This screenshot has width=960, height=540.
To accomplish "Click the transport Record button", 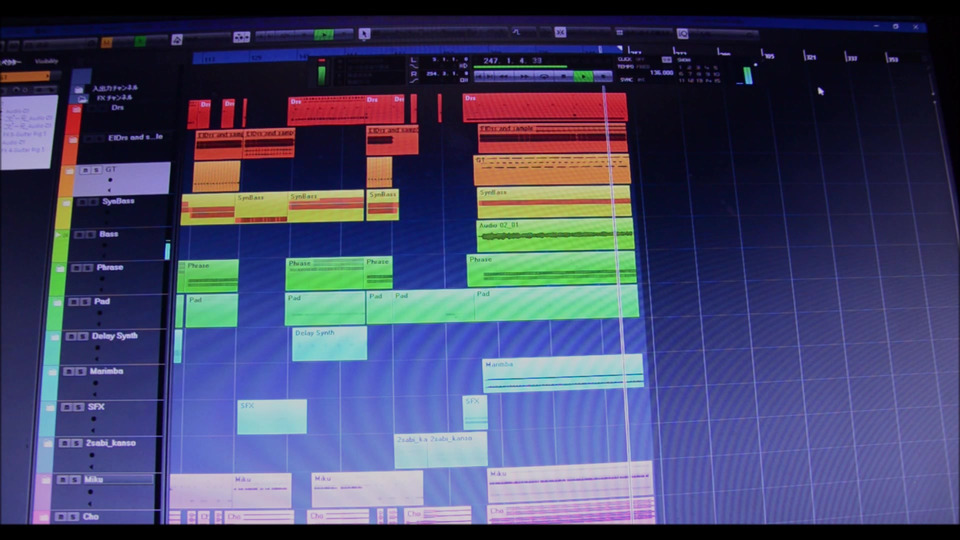I will pos(603,77).
